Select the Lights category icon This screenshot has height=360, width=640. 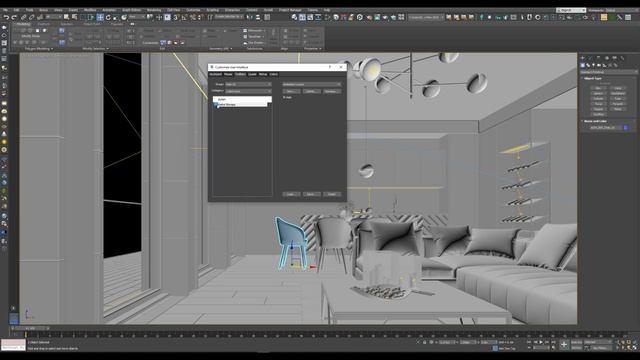pos(593,65)
